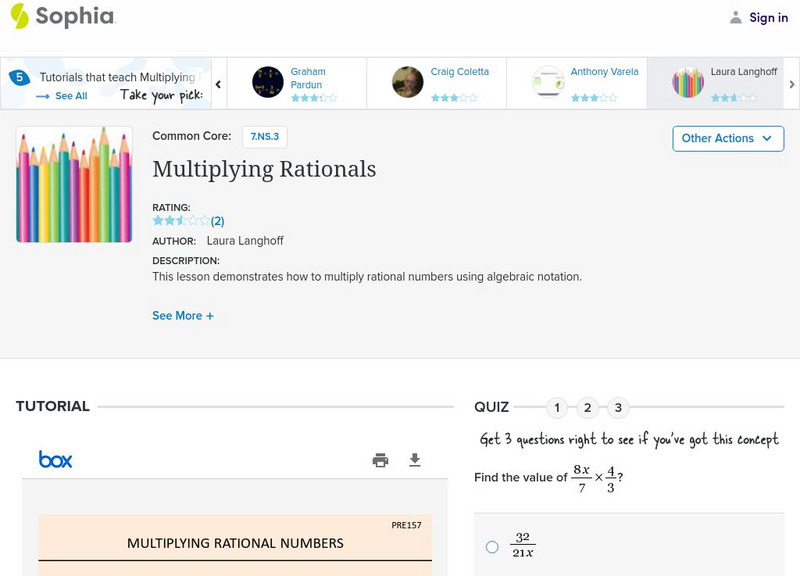The image size is (800, 576).
Task: Click Craig Coletta's star rating
Action: click(x=454, y=98)
